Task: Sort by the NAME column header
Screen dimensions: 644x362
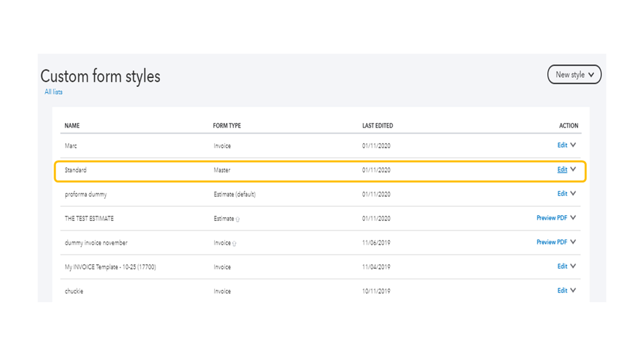Action: coord(72,126)
